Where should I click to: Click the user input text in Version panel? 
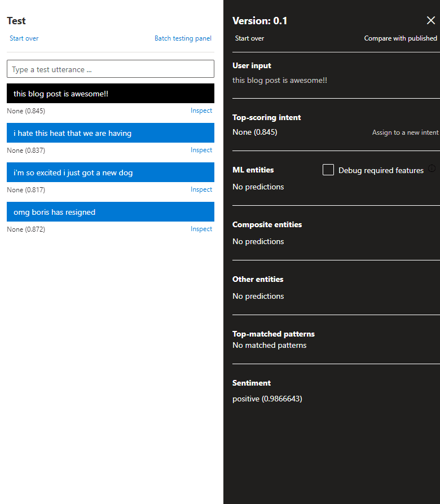click(280, 81)
